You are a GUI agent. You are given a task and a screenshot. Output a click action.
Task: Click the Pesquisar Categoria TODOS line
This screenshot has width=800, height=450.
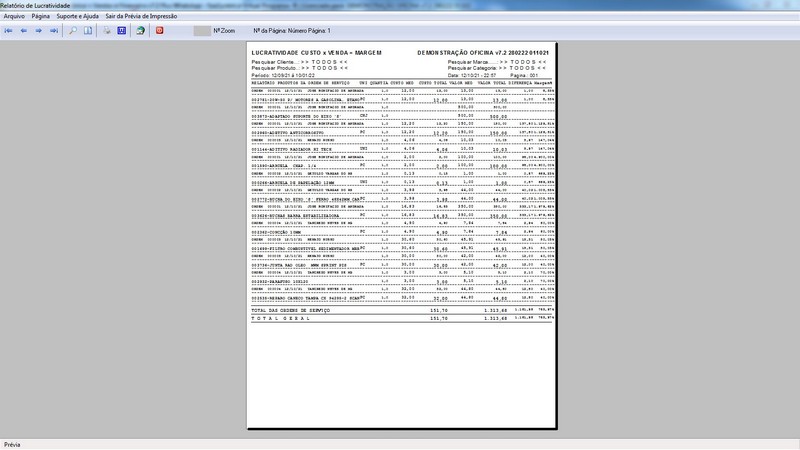(497, 68)
